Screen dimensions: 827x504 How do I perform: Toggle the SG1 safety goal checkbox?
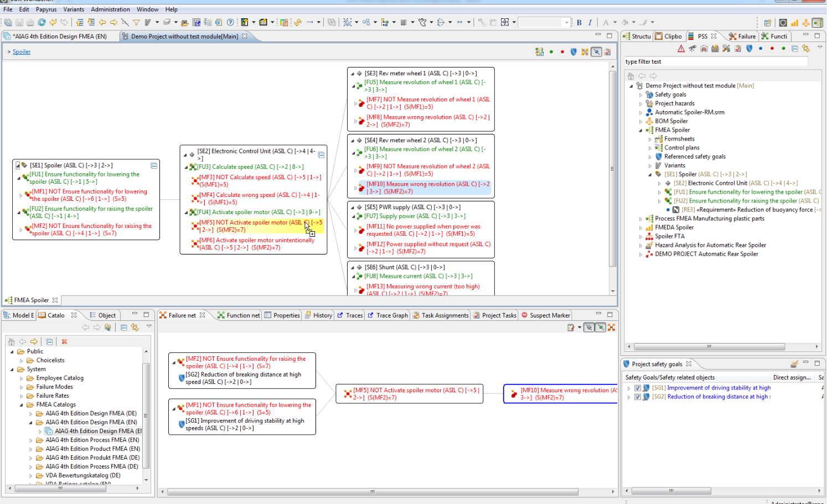point(637,388)
